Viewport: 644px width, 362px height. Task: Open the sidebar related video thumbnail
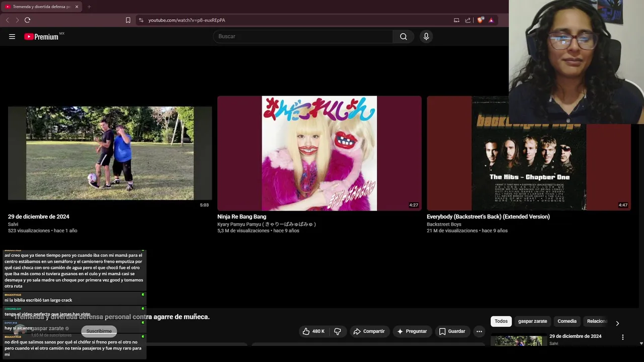point(519,340)
